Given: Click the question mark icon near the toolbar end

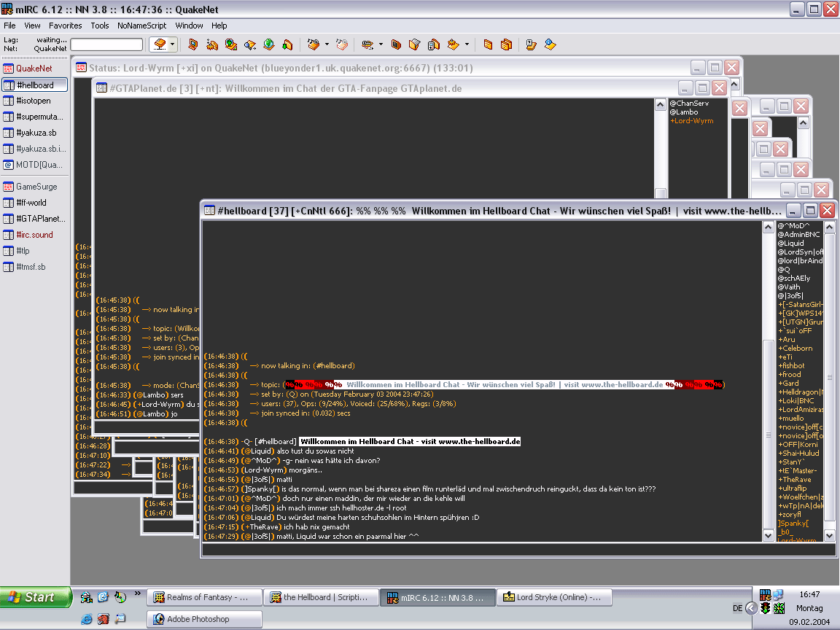Looking at the screenshot, I should coord(531,44).
